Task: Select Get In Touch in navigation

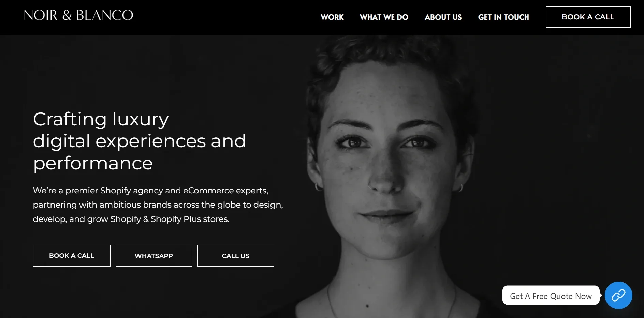Action: (x=503, y=17)
